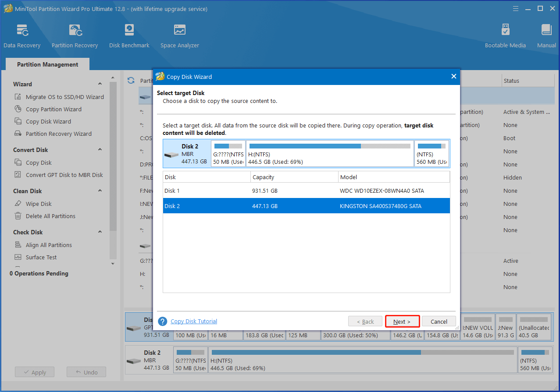Select the Partition Management tab
This screenshot has height=392, width=560.
click(47, 64)
